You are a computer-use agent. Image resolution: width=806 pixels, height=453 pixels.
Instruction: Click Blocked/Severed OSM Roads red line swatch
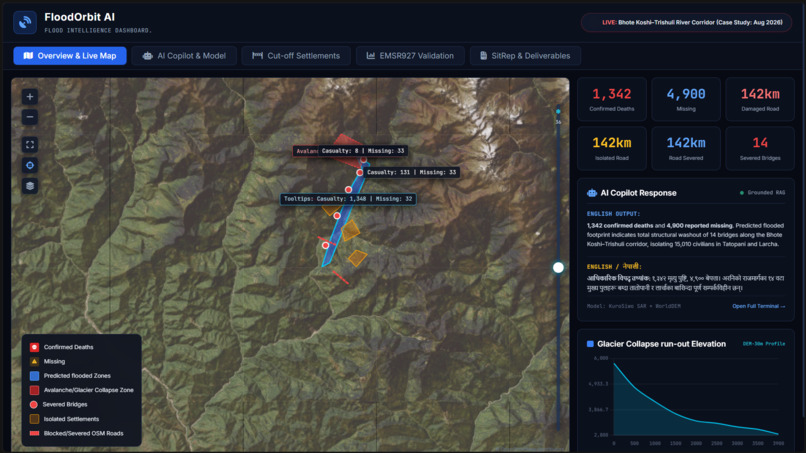coord(34,433)
